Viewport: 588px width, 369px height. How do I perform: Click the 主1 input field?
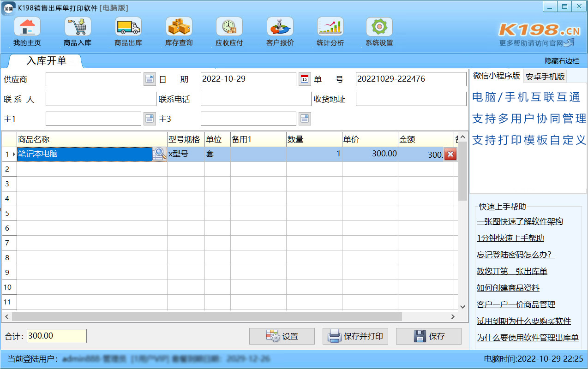[x=93, y=119]
